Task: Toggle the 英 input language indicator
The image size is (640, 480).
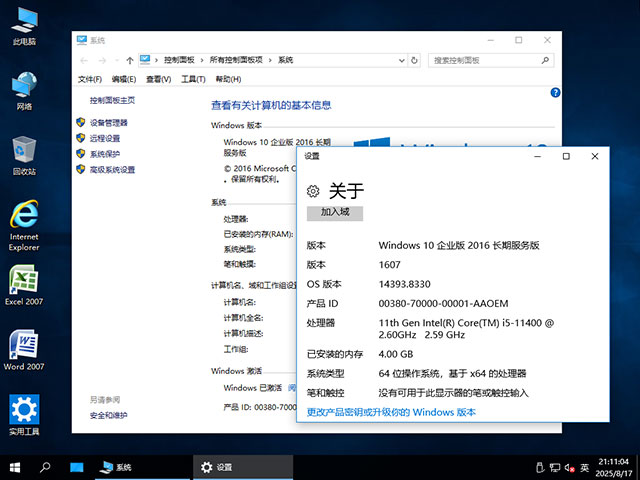Action: coord(585,467)
